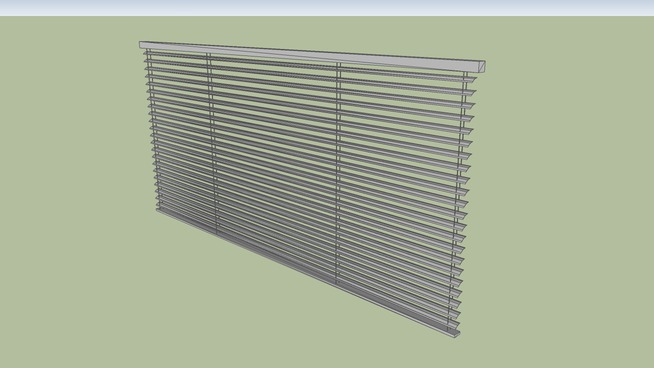Click the bottom-left corner of the blind
The image size is (654, 368).
[x=158, y=210]
